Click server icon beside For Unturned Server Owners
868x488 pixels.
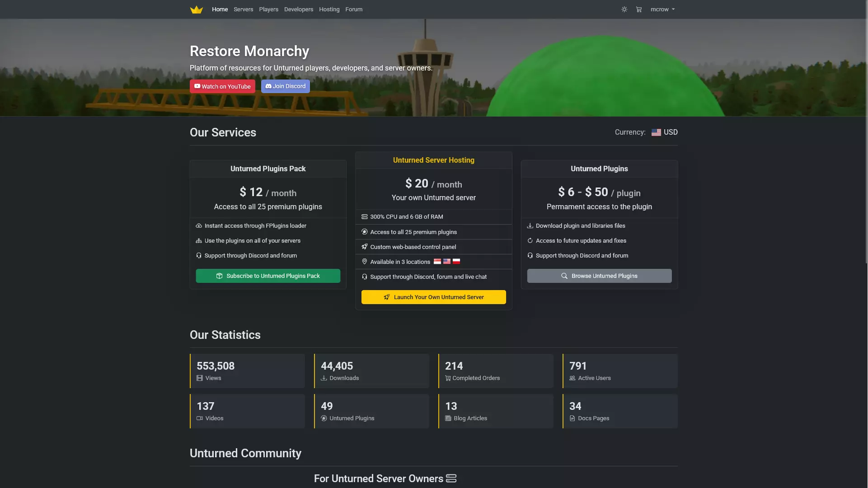click(x=451, y=479)
